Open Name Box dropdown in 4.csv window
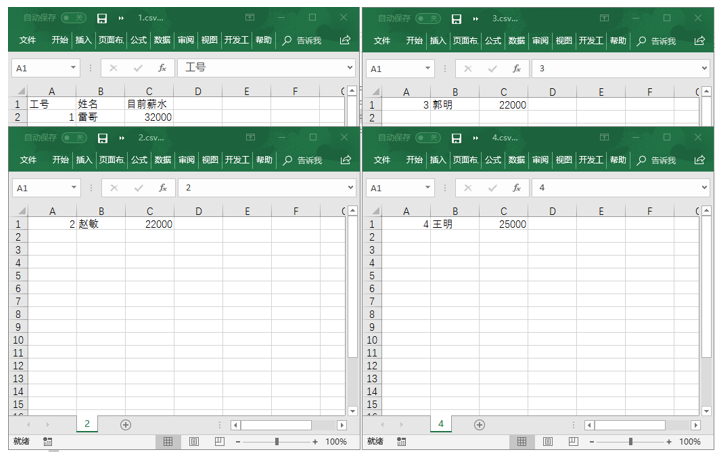Screen dimensions: 725x456 428,188
